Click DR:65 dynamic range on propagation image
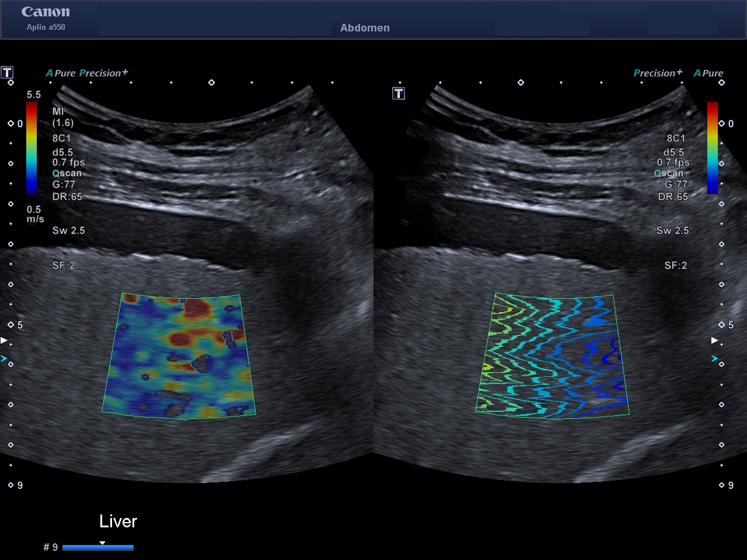Image resolution: width=747 pixels, height=560 pixels. (673, 197)
